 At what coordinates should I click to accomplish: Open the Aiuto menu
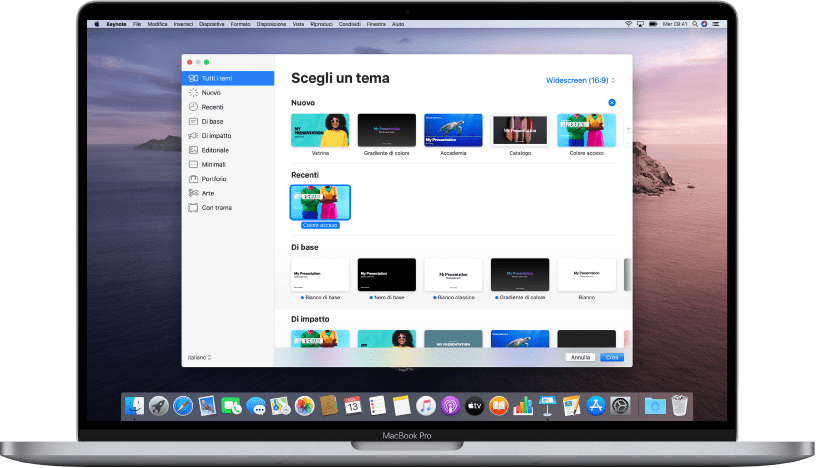(398, 24)
